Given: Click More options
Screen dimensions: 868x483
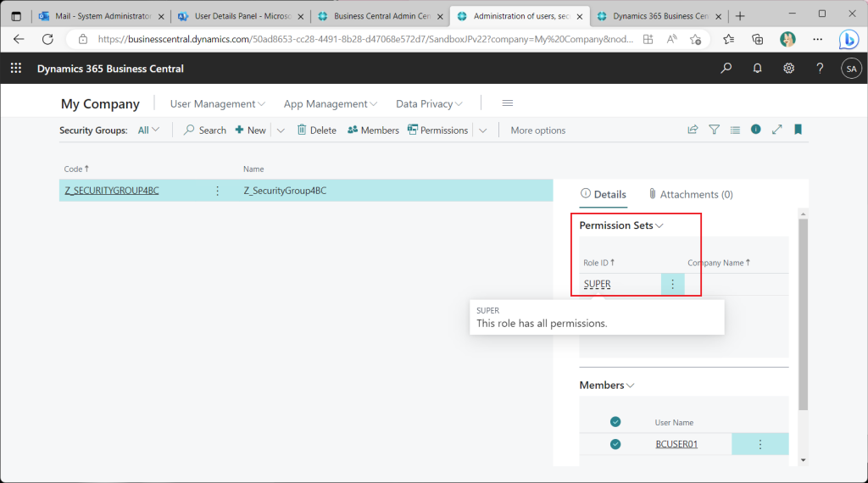Looking at the screenshot, I should click(x=538, y=130).
